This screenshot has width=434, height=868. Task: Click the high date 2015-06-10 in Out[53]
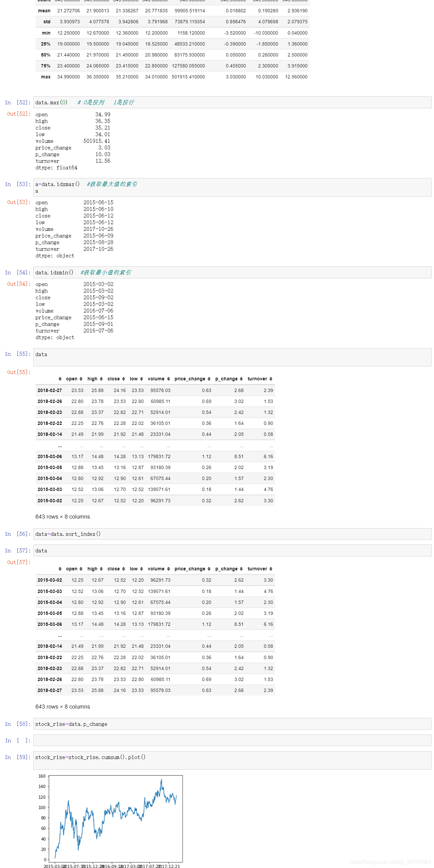[x=98, y=209]
